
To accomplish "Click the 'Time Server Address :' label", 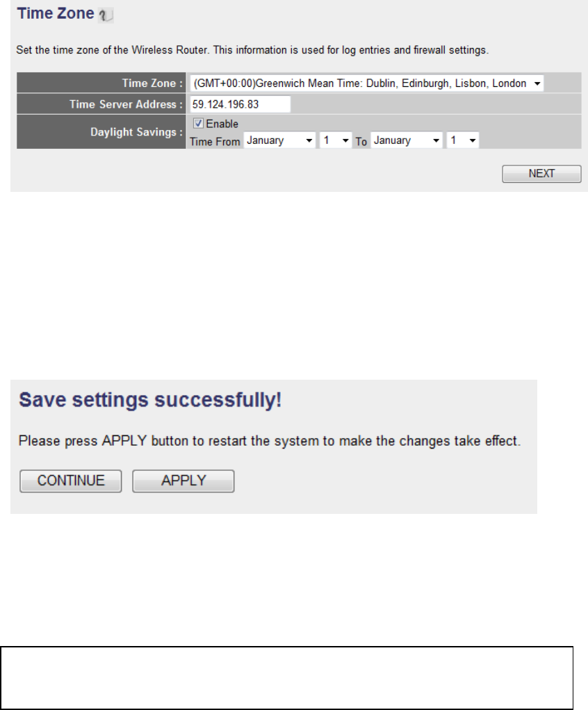I will tap(126, 104).
